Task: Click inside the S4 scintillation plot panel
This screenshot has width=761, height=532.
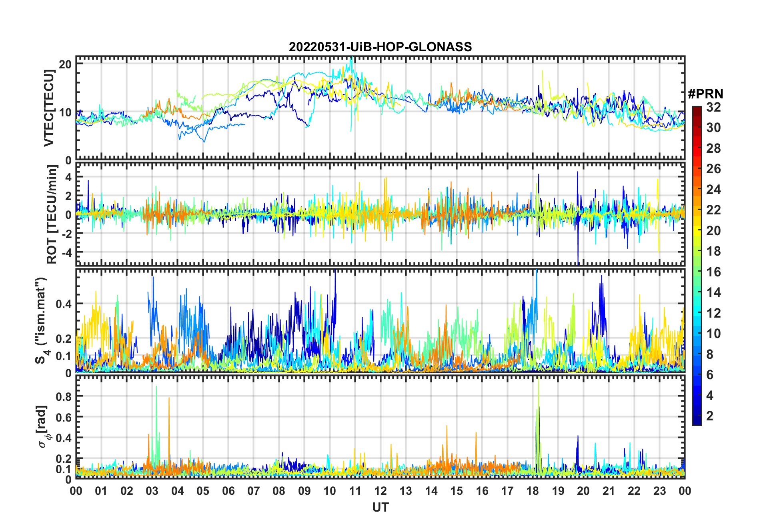Action: 380,321
